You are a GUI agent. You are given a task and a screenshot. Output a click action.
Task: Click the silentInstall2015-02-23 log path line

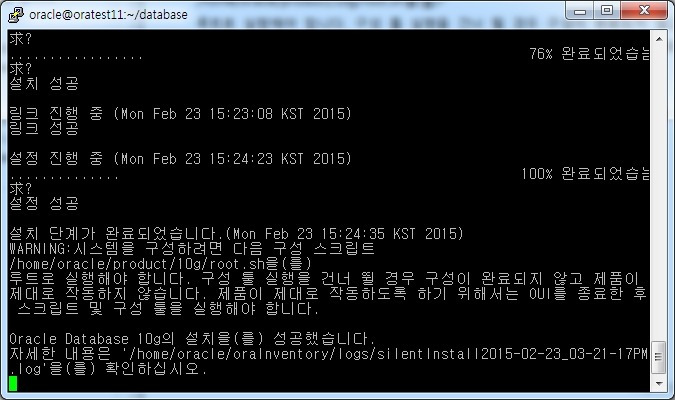[328, 354]
